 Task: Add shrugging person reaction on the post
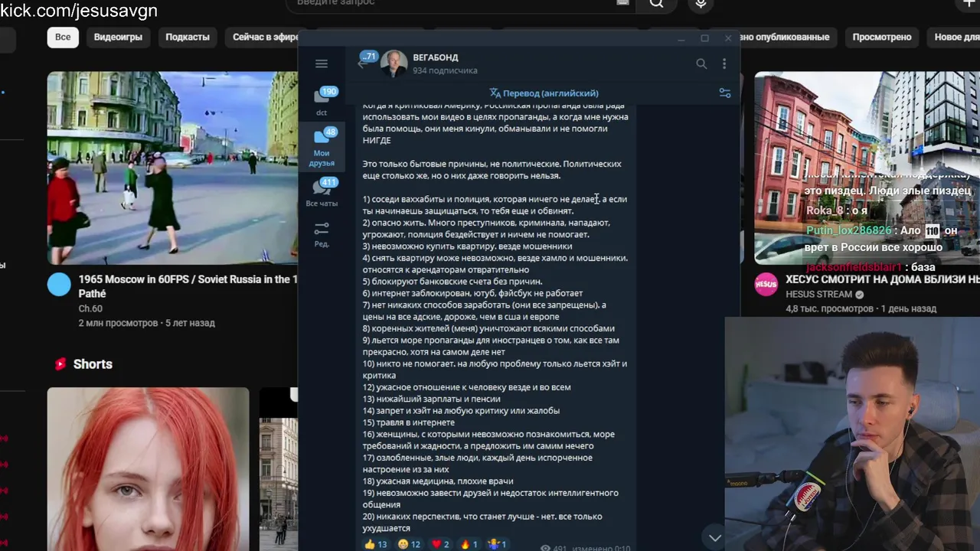point(498,544)
